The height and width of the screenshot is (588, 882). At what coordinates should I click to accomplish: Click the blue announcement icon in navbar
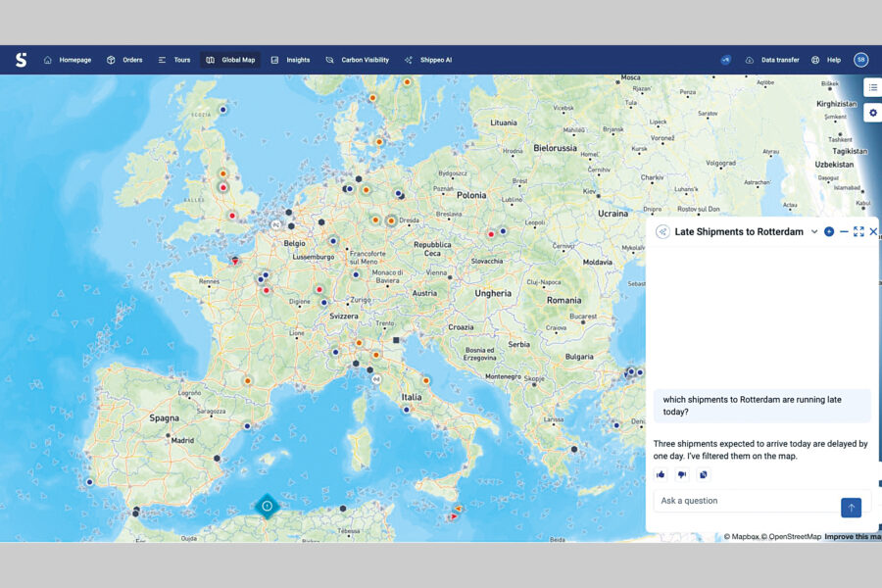click(x=726, y=60)
